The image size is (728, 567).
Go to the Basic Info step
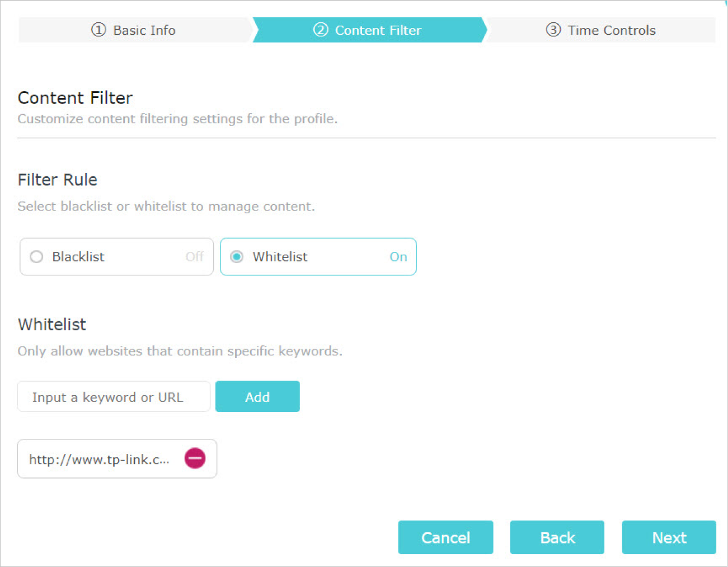(134, 30)
